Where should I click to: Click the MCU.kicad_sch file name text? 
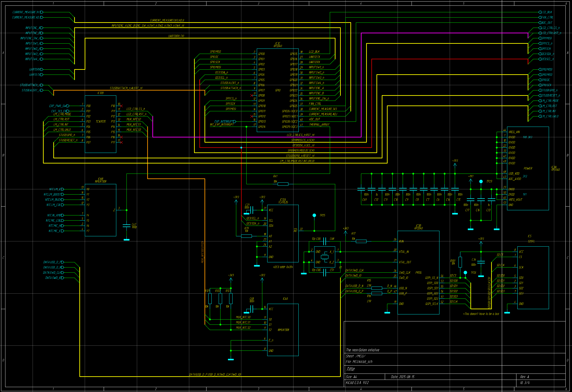[x=362, y=362]
